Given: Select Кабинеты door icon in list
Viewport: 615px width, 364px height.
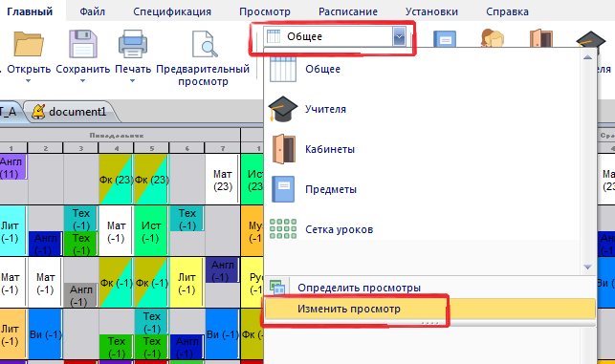Looking at the screenshot, I should pyautogui.click(x=283, y=149).
